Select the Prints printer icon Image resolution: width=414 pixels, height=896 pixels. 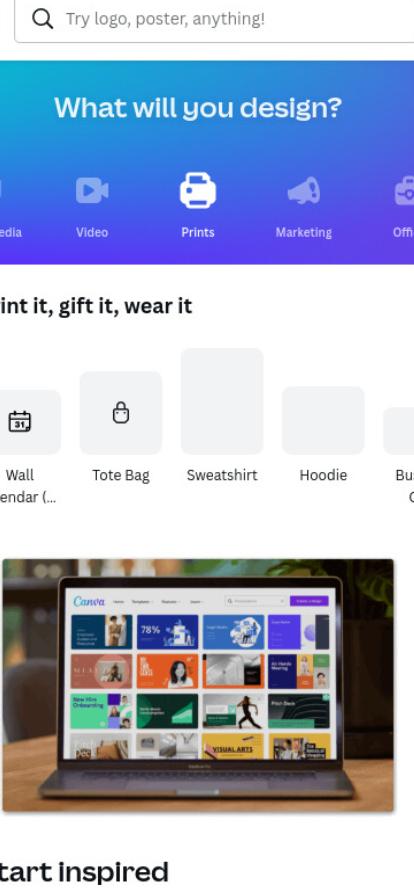[x=198, y=190]
